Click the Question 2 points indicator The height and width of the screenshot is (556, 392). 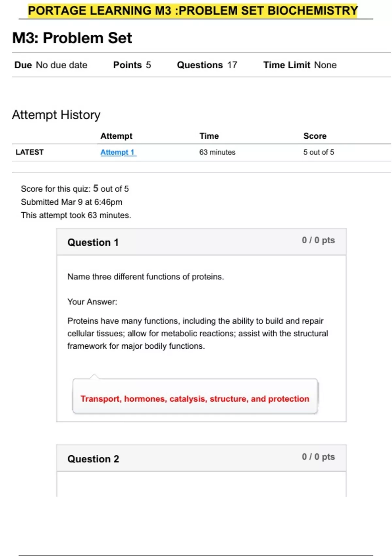(318, 457)
